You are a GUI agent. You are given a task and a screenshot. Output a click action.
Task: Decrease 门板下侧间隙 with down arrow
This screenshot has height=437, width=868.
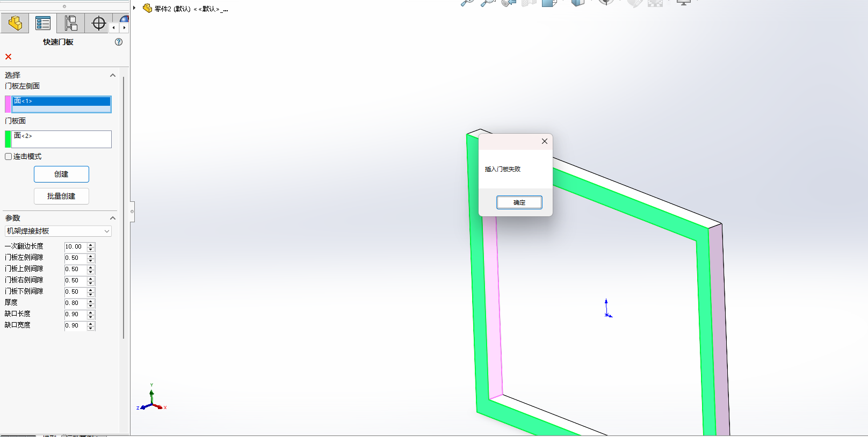point(91,294)
